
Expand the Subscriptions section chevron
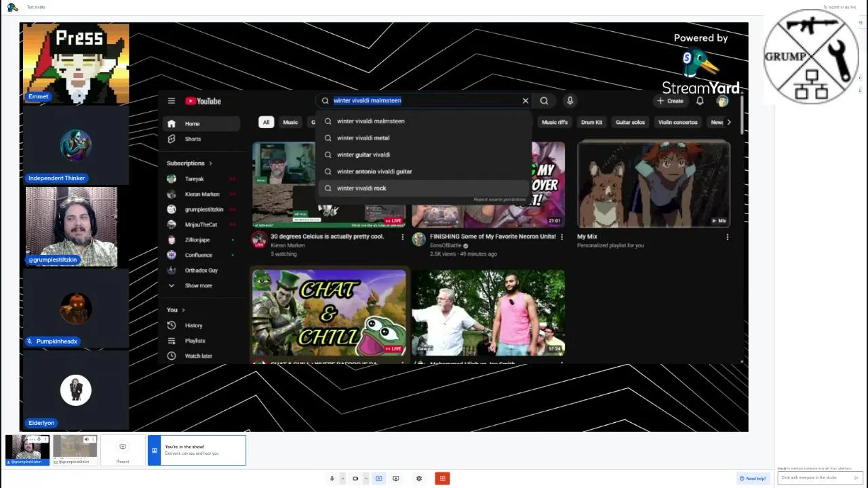pyautogui.click(x=210, y=163)
